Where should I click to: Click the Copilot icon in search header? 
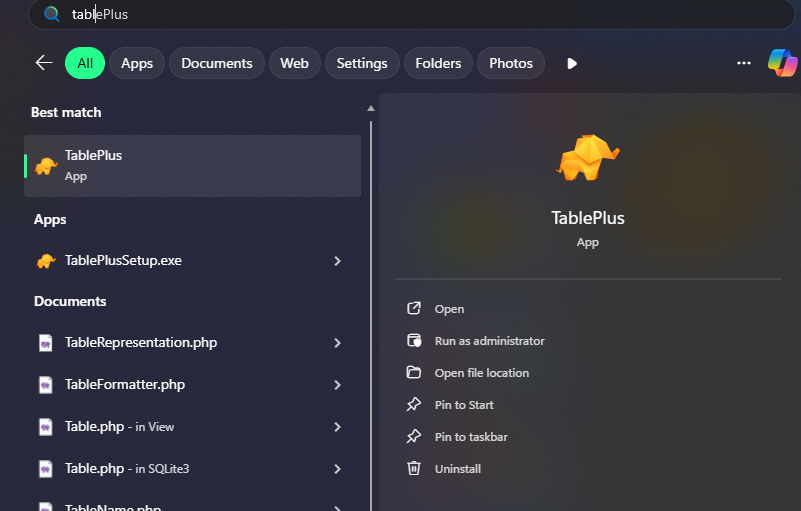point(782,62)
